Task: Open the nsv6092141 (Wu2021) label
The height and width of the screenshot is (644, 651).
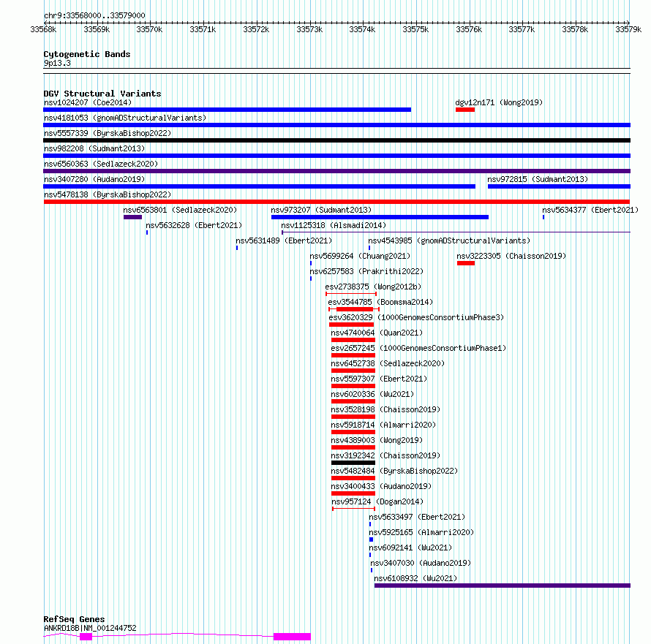Action: tap(410, 548)
